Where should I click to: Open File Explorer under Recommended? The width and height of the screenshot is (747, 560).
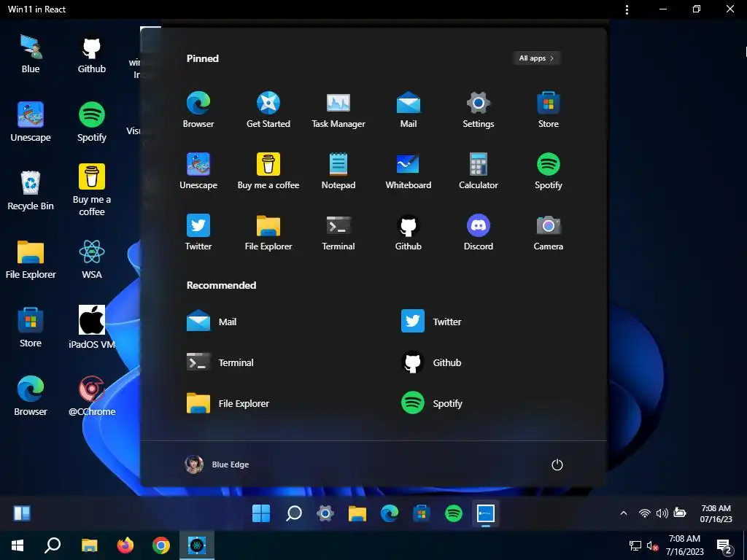[228, 403]
